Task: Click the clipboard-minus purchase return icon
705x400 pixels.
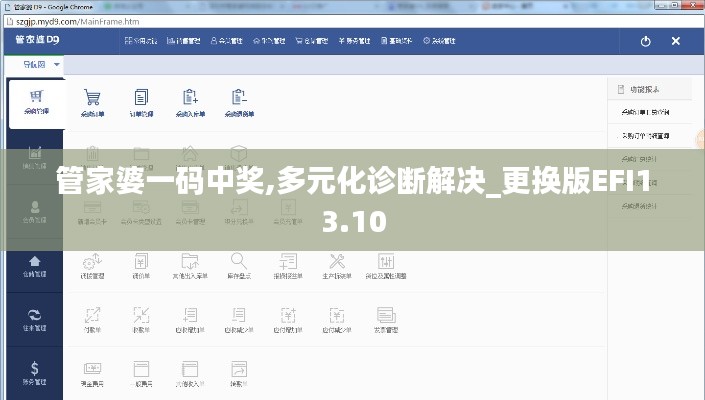Action: coord(239,99)
